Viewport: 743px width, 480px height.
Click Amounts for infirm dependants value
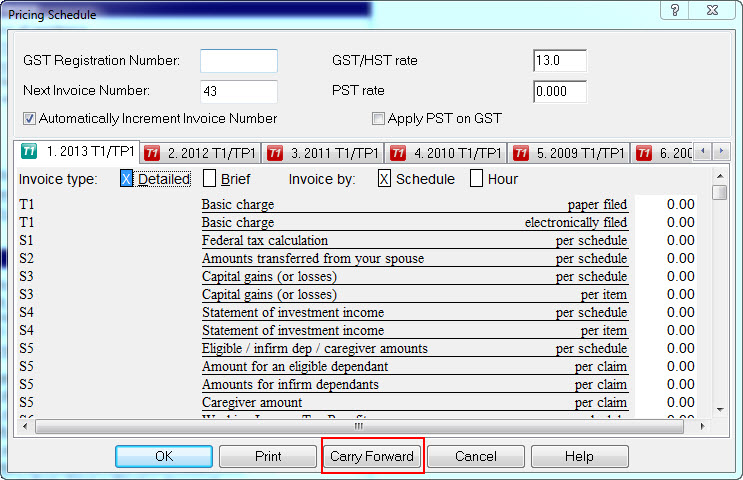[666, 384]
